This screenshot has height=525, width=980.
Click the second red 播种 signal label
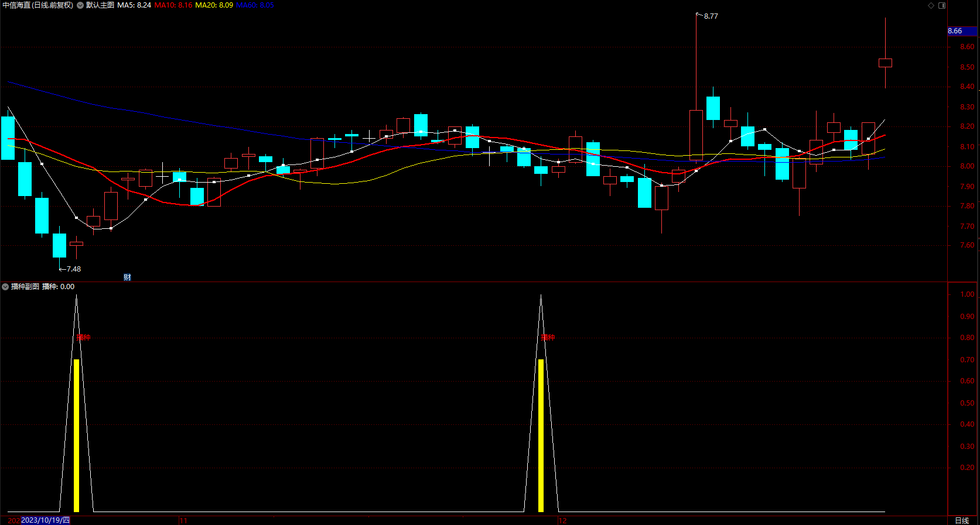pos(548,338)
